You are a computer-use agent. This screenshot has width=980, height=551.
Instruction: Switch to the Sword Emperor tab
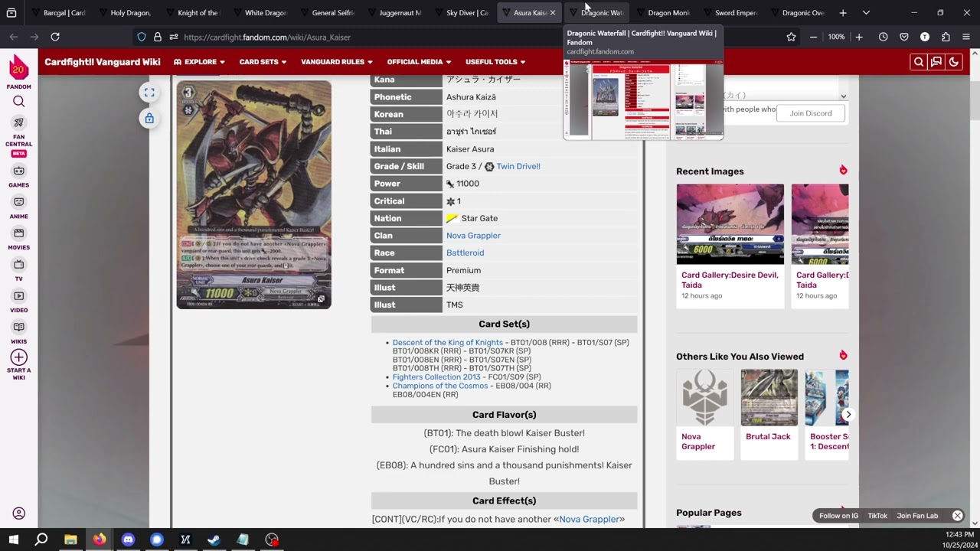(730, 13)
